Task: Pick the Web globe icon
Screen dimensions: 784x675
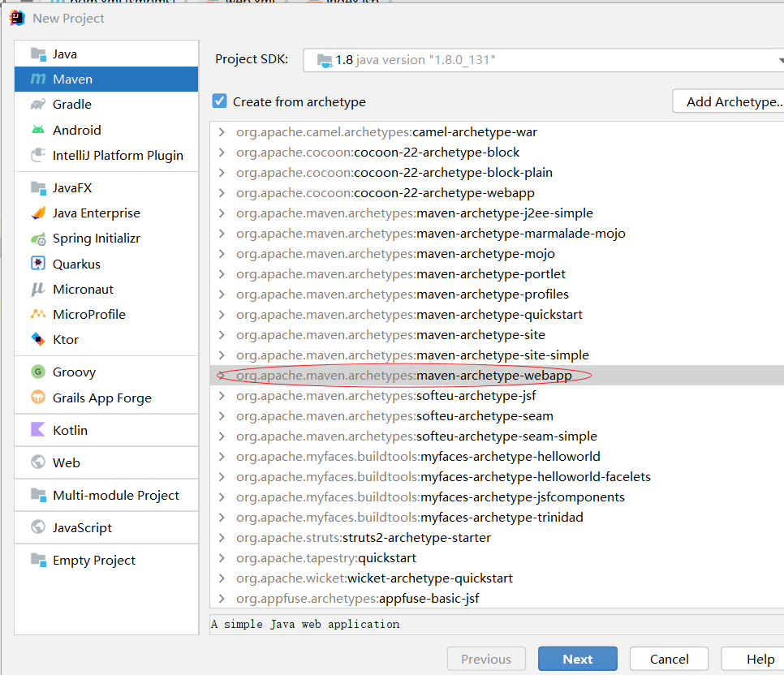Action: click(38, 462)
